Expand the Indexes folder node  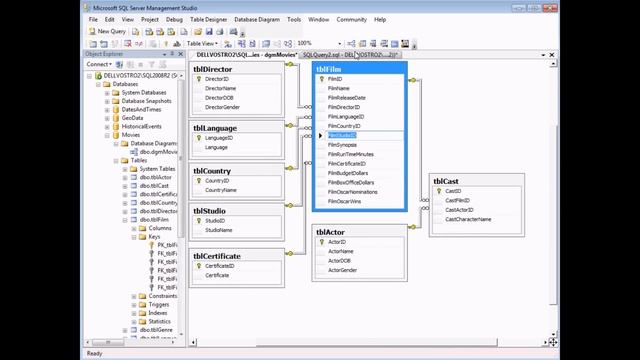[134, 313]
